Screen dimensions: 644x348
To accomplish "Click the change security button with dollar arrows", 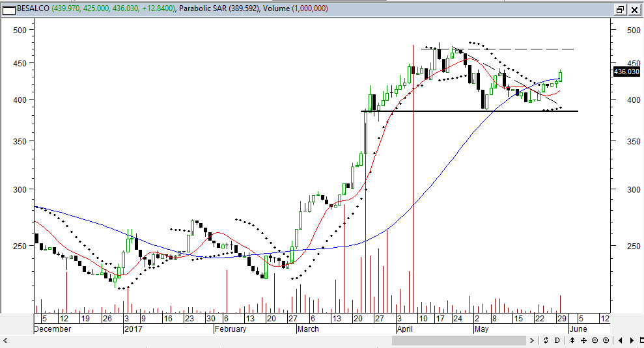I will [546, 340].
